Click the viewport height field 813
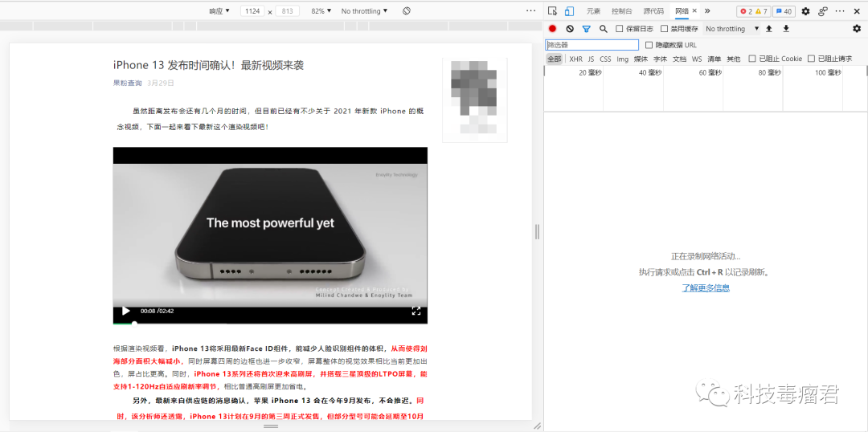The image size is (868, 432). [x=287, y=11]
